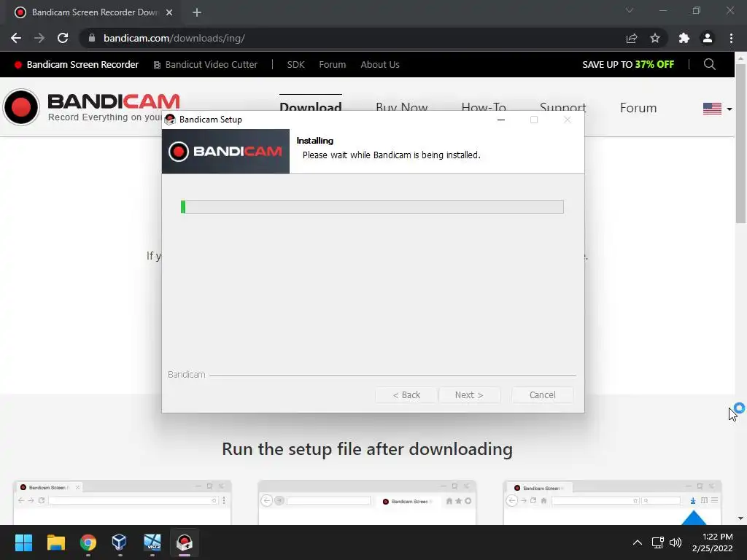Click the first setup tutorial thumbnail
Screen dimensions: 747x560
click(122, 502)
